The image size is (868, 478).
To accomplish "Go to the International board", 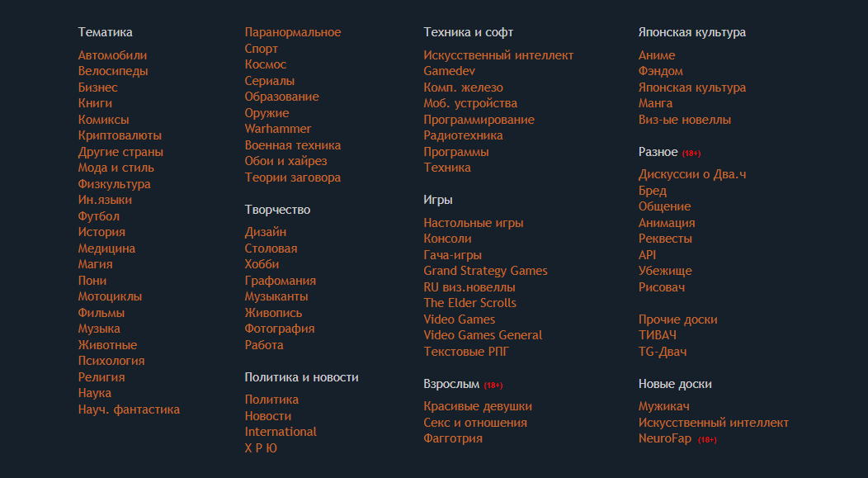I will click(x=281, y=432).
